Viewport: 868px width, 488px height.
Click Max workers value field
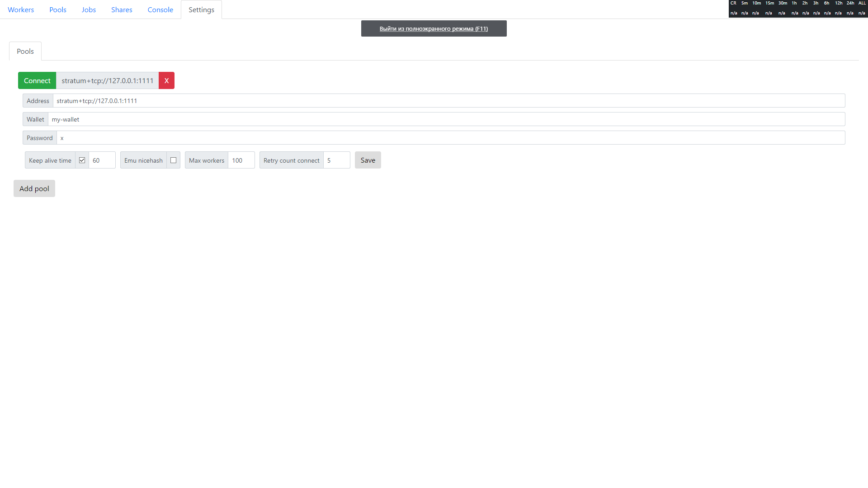(x=240, y=160)
